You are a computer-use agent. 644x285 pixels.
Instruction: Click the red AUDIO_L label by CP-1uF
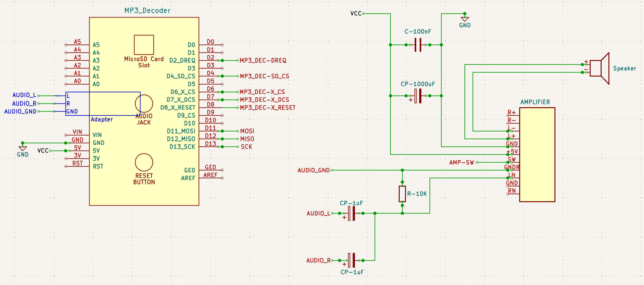click(318, 213)
